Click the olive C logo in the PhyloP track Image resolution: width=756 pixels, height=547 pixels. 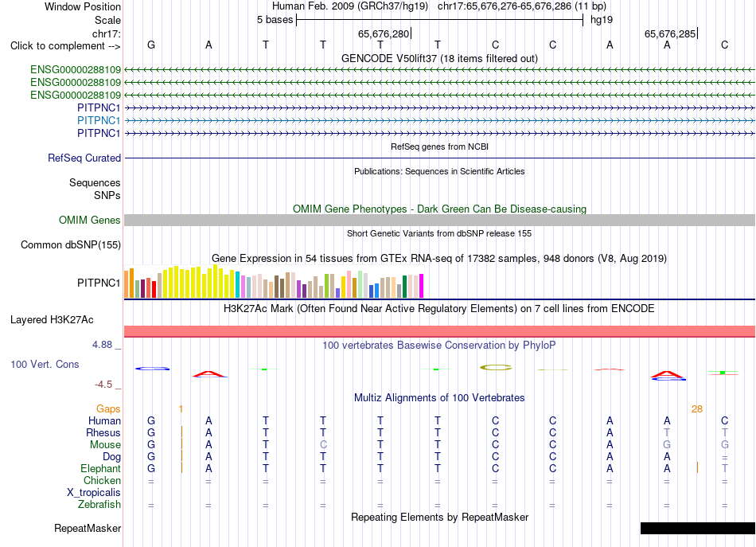tap(496, 368)
